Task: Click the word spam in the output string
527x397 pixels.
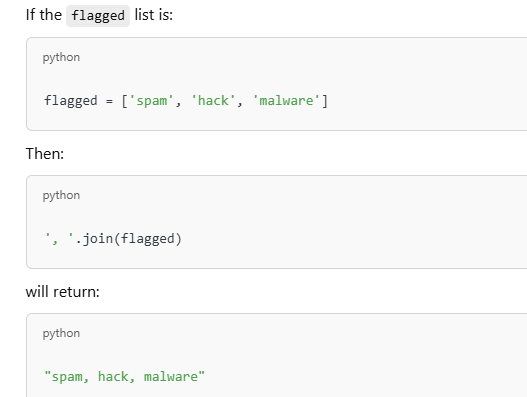Action: coord(66,377)
